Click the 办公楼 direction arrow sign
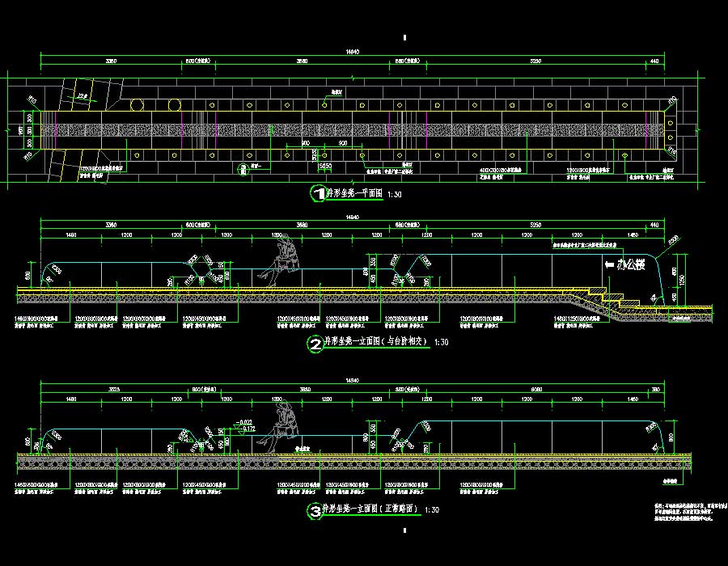The width and height of the screenshot is (728, 566). (624, 265)
